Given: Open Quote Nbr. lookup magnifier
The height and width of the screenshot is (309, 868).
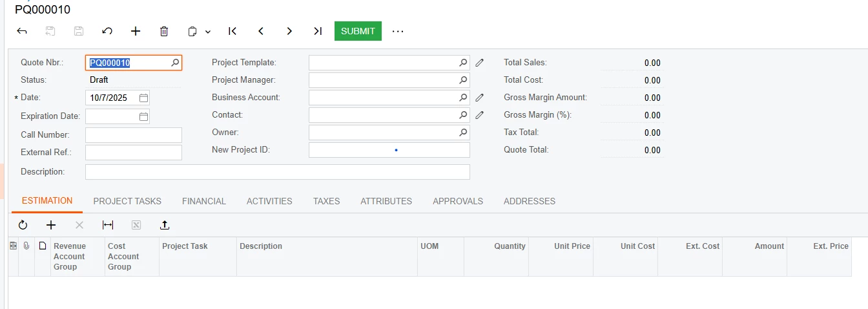Looking at the screenshot, I should click(175, 63).
